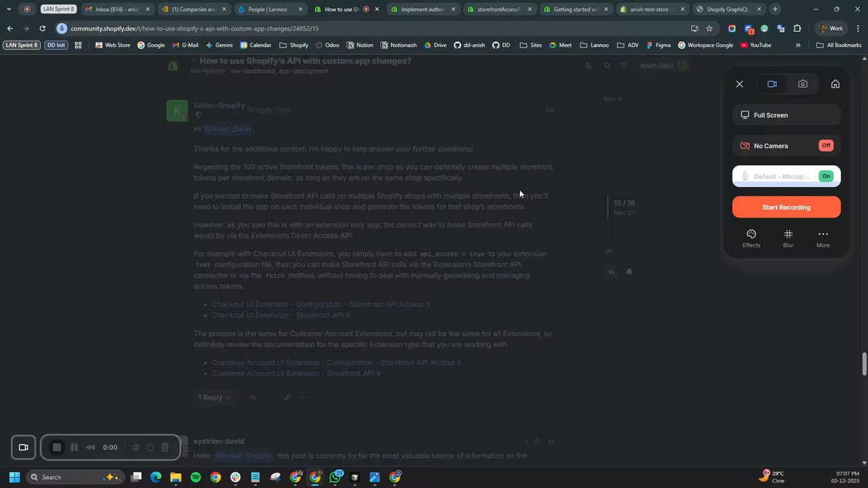Switch to the People | Lannoo tab
The image size is (868, 488).
(x=270, y=9)
